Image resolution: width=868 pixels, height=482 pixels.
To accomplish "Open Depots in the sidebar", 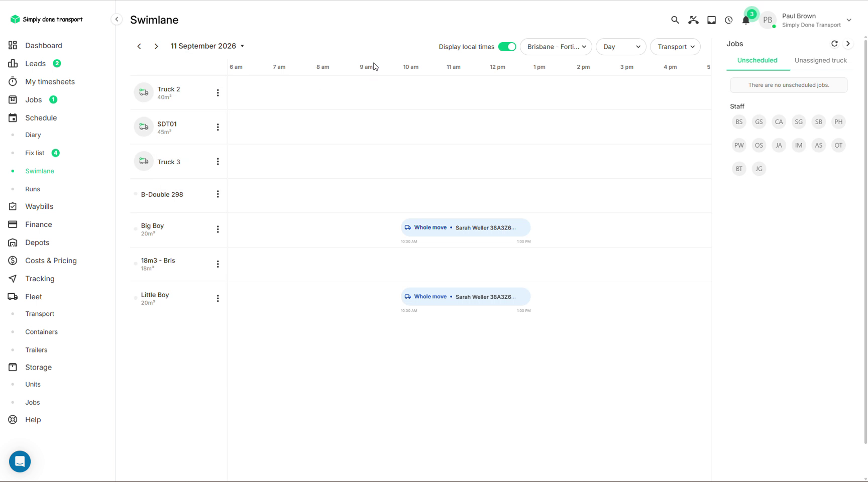I will (x=37, y=243).
